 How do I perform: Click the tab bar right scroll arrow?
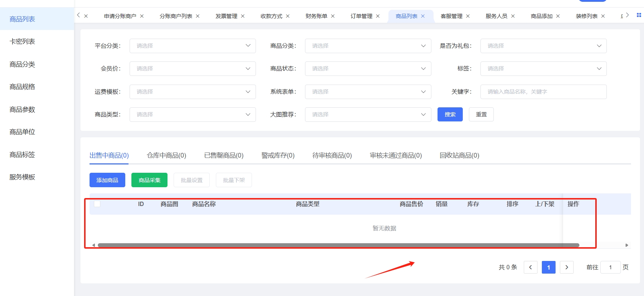coord(627,15)
